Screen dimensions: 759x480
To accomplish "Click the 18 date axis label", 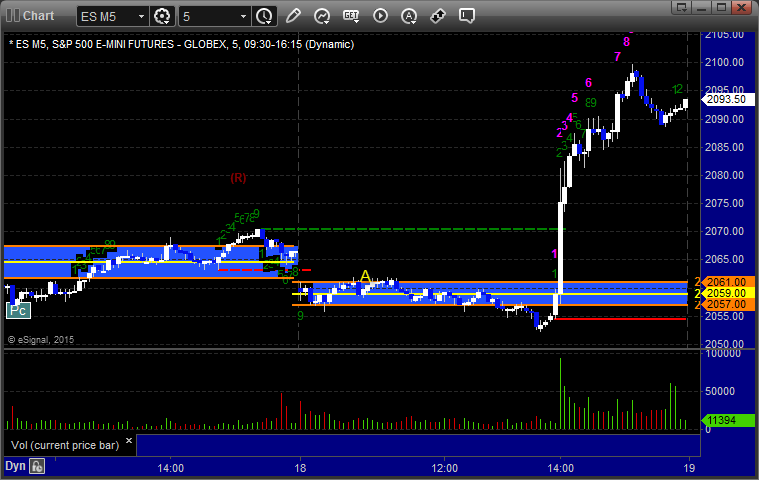I will tap(300, 468).
